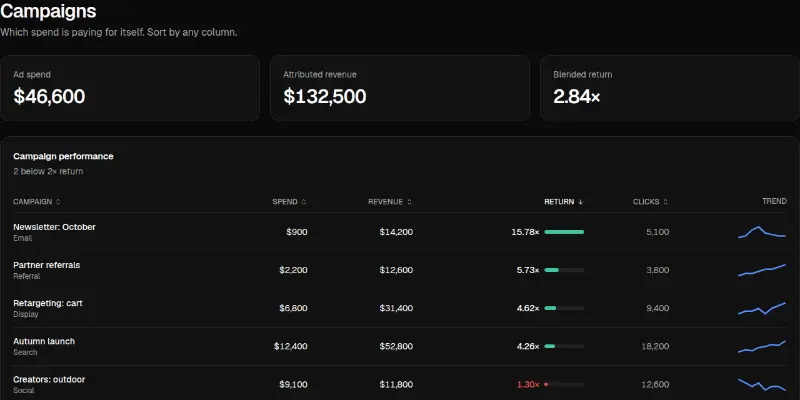Viewport: 800px width, 400px height.
Task: Click the 4.26× return value
Action: pos(528,346)
